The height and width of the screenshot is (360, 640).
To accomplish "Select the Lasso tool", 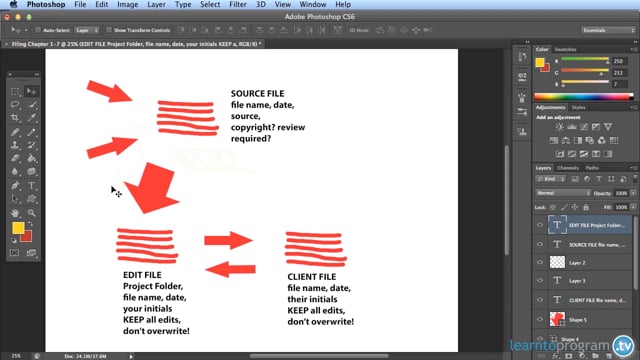I will point(15,104).
